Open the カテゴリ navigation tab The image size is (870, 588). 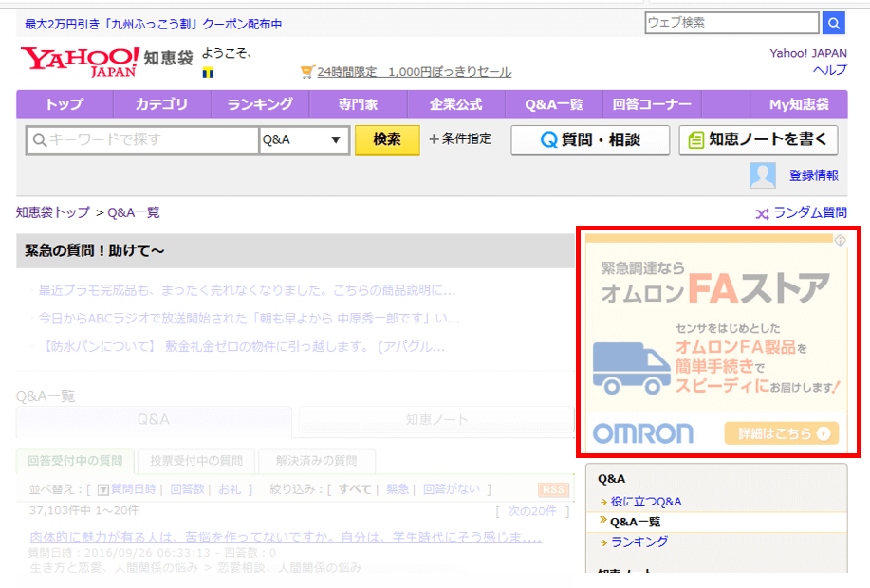tap(162, 104)
